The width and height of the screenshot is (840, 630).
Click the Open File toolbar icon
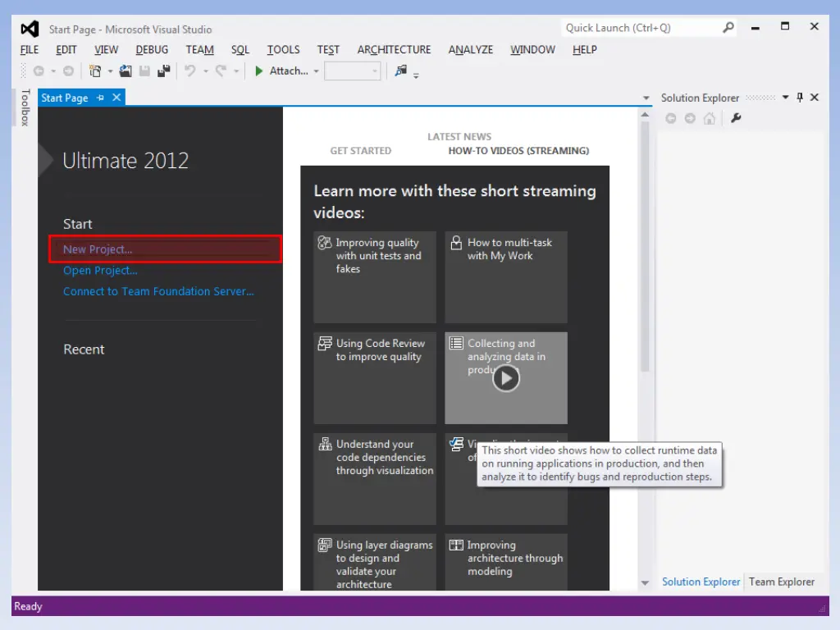click(126, 71)
